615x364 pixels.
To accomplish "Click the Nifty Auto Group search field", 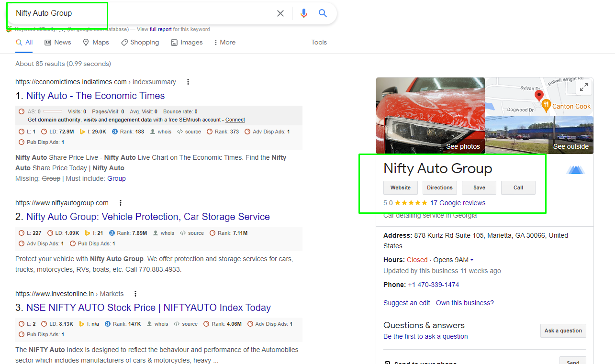I will point(144,13).
